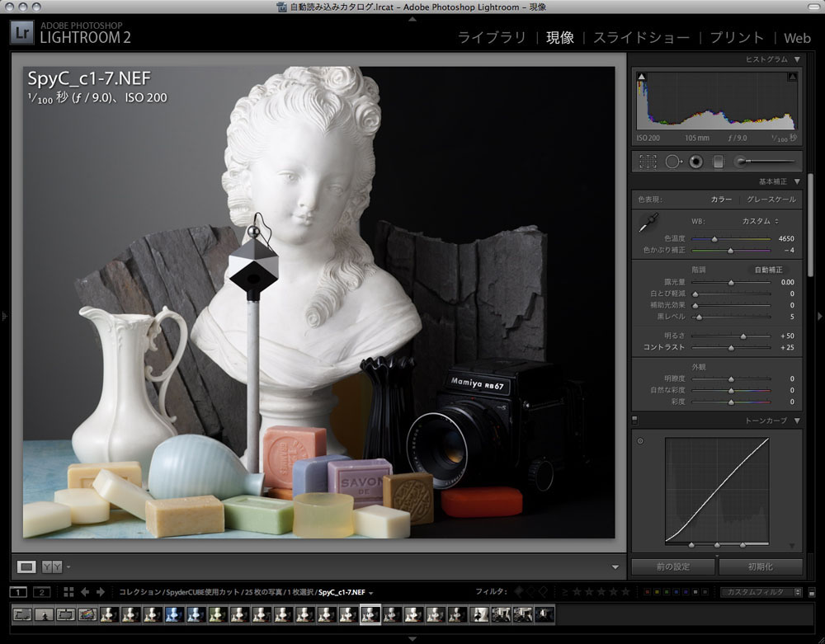Screen dimensions: 825x644
Task: Collapse the 基本補正 panel
Action: pyautogui.click(x=797, y=181)
